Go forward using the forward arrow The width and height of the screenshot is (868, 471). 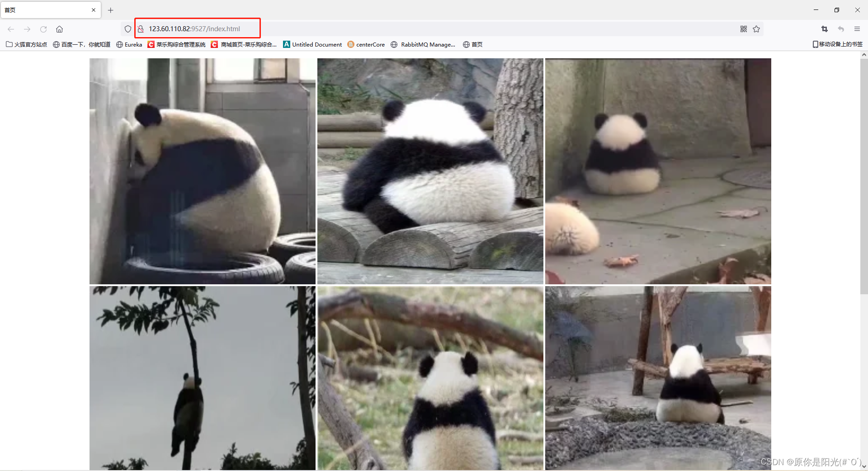point(27,29)
